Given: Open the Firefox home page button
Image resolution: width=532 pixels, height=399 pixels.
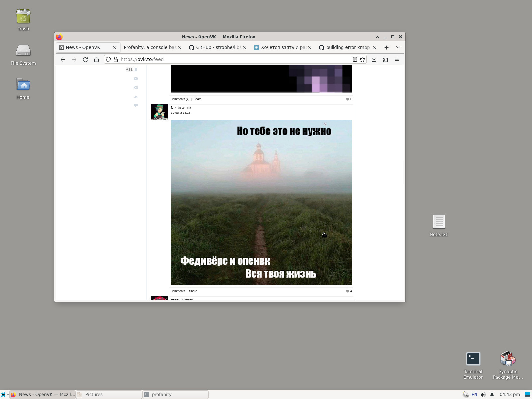Looking at the screenshot, I should 96,59.
